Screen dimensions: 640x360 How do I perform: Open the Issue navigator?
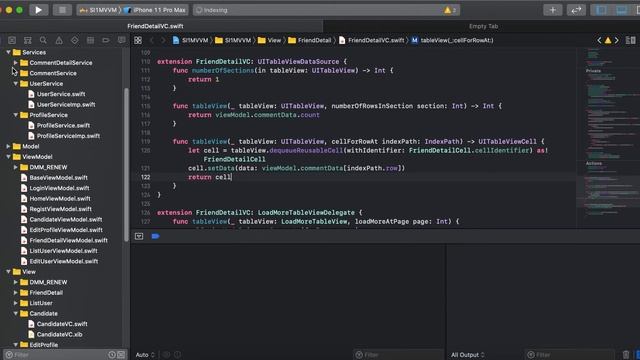point(59,40)
